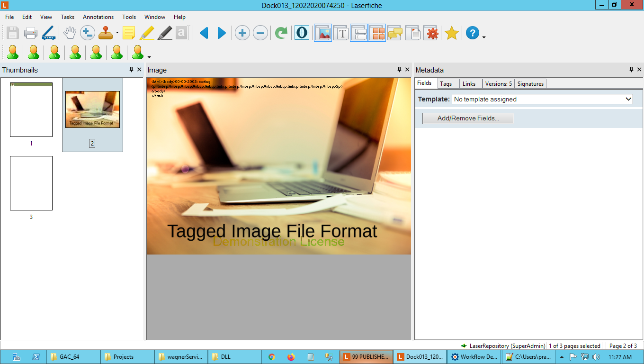Image resolution: width=644 pixels, height=364 pixels.
Task: Open the Template dropdown list
Action: click(x=628, y=99)
